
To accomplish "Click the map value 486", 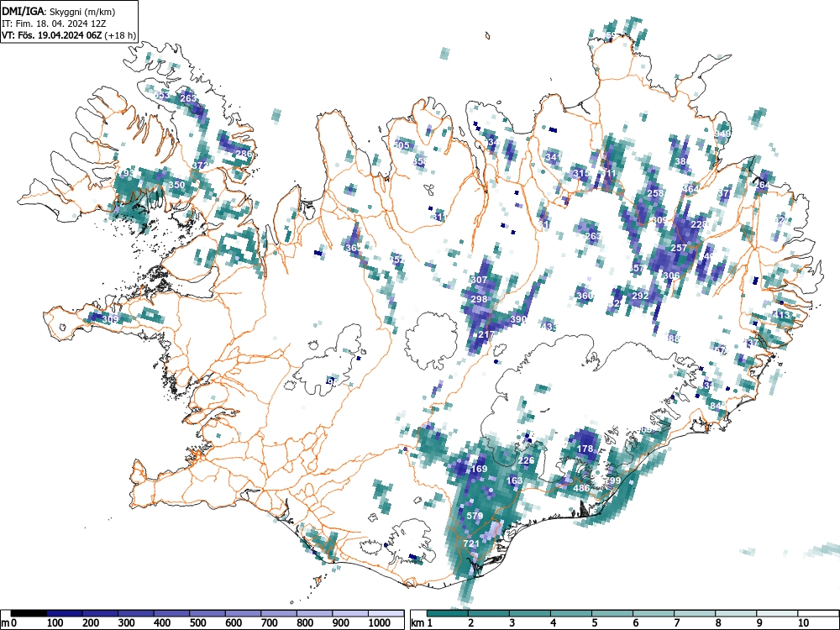I will click(581, 488).
